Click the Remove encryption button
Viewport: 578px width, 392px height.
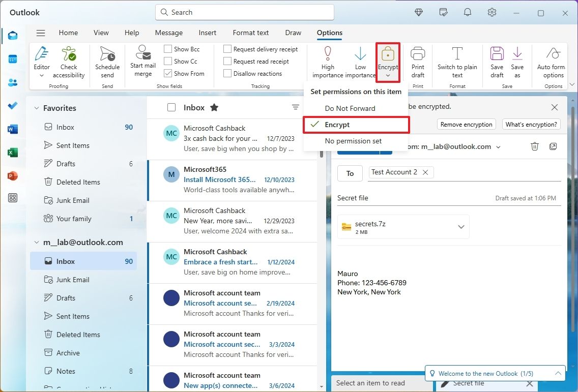click(466, 124)
